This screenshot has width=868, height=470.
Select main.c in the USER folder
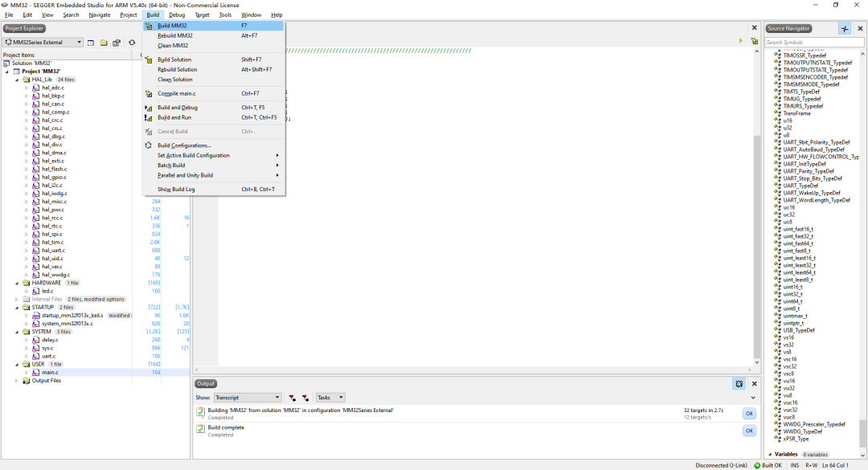click(x=50, y=373)
